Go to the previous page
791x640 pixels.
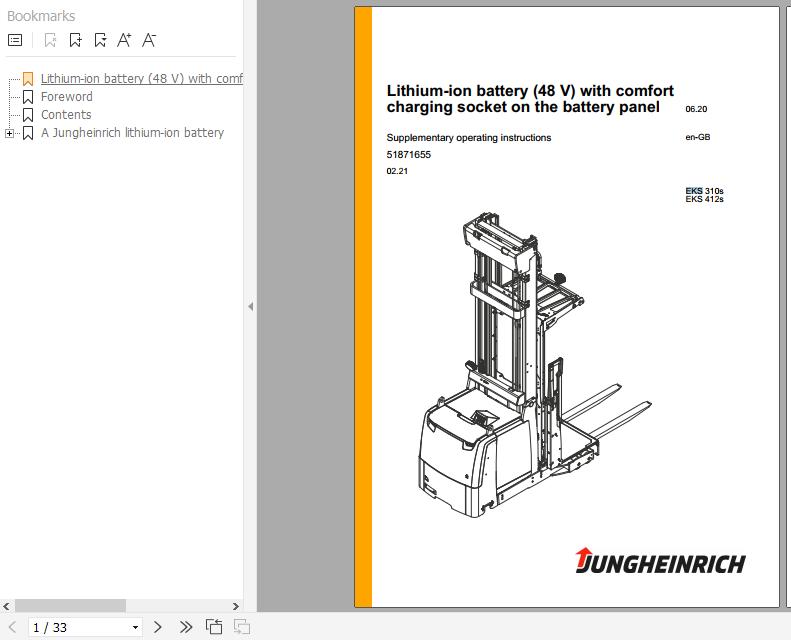click(x=13, y=627)
